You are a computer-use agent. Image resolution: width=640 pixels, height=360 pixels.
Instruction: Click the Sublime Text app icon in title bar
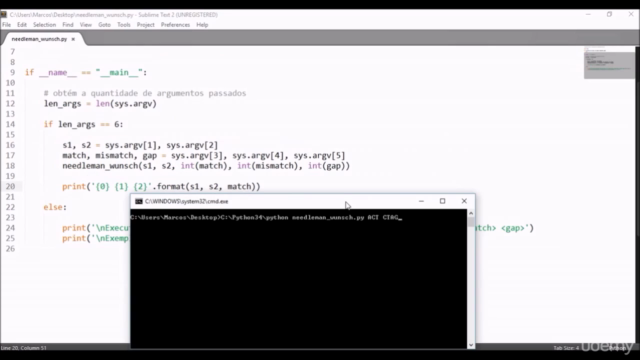4,15
